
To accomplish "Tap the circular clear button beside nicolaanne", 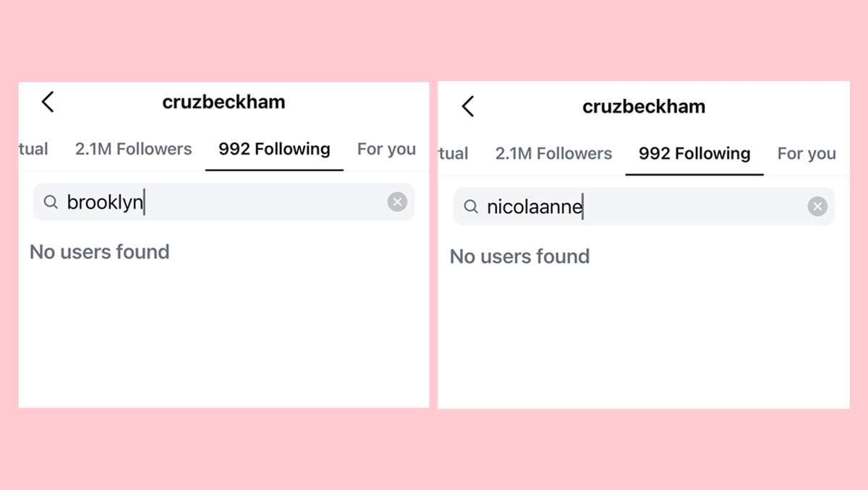I will click(x=817, y=206).
